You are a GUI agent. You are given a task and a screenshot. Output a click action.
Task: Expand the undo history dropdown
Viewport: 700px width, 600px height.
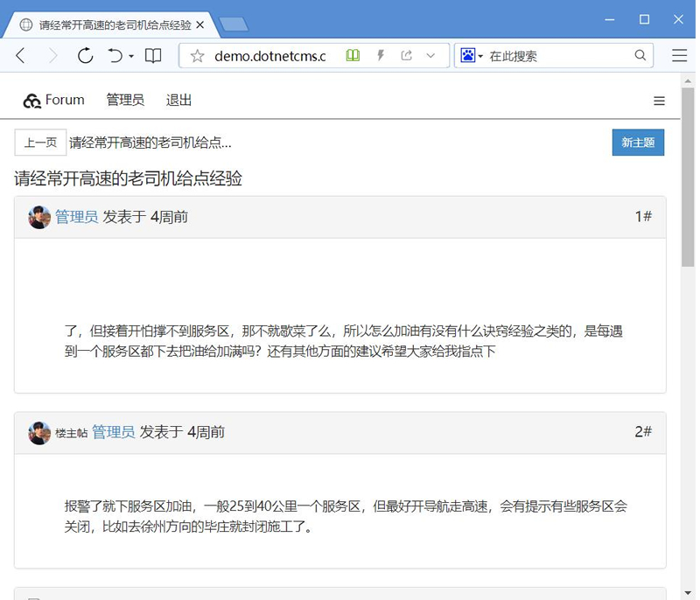point(129,55)
